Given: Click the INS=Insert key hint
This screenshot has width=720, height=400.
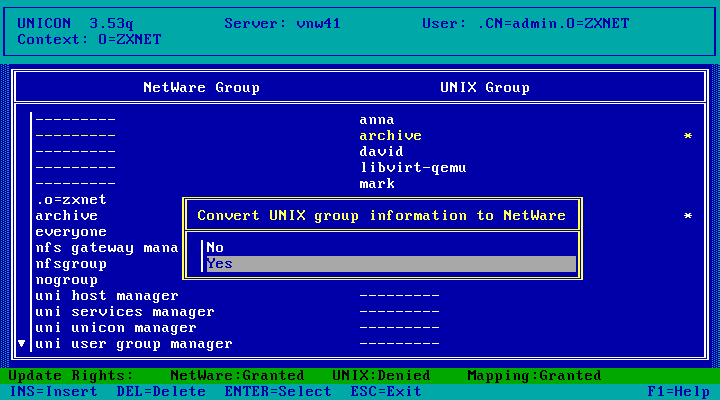Looking at the screenshot, I should point(53,391).
